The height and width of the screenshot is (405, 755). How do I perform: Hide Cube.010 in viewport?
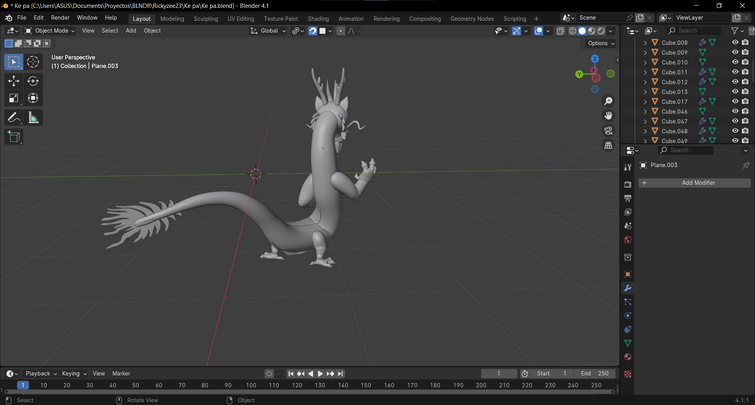tap(735, 62)
